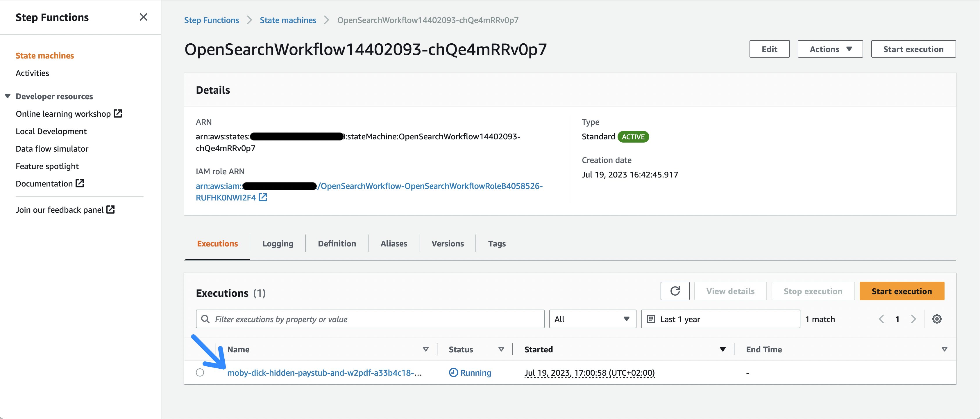
Task: Open State machines in sidebar
Action: (45, 56)
